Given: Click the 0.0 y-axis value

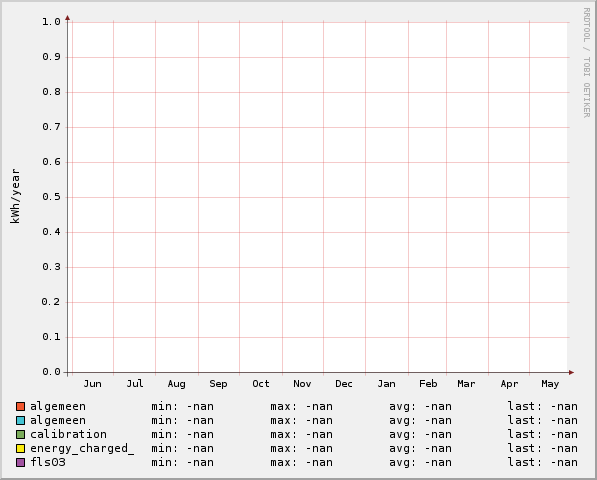Looking at the screenshot, I should pyautogui.click(x=51, y=372).
